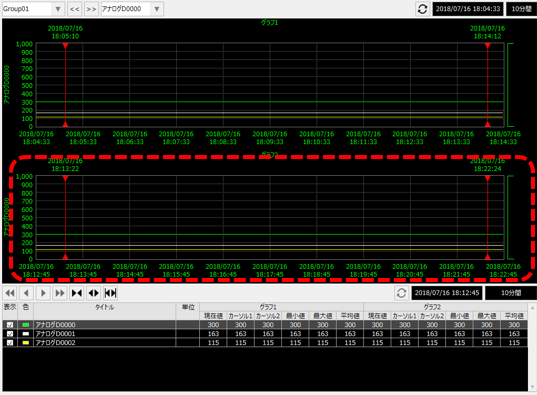
Task: Step forward with single right arrow
Action: (x=43, y=293)
